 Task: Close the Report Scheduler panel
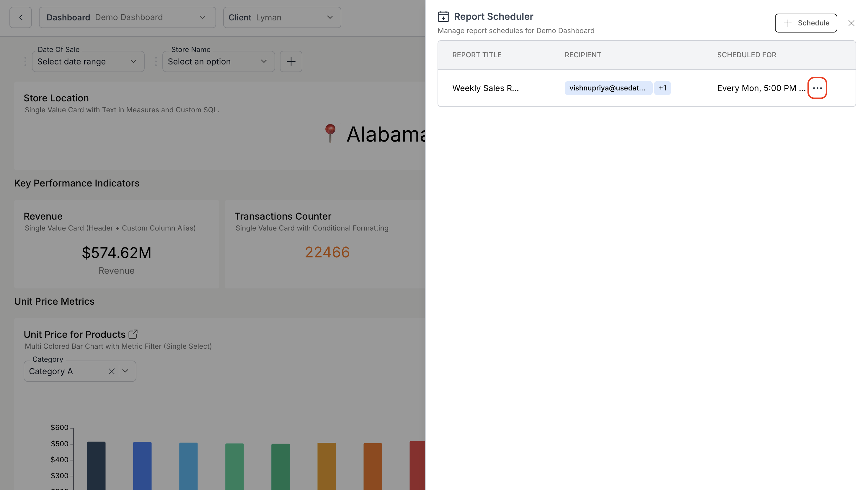coord(851,23)
